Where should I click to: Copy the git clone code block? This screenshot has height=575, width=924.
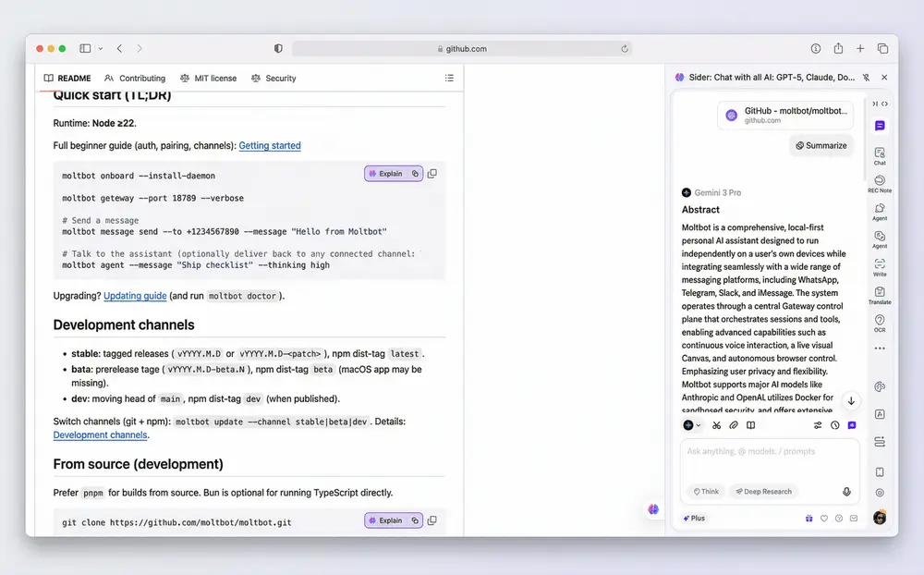coord(432,520)
